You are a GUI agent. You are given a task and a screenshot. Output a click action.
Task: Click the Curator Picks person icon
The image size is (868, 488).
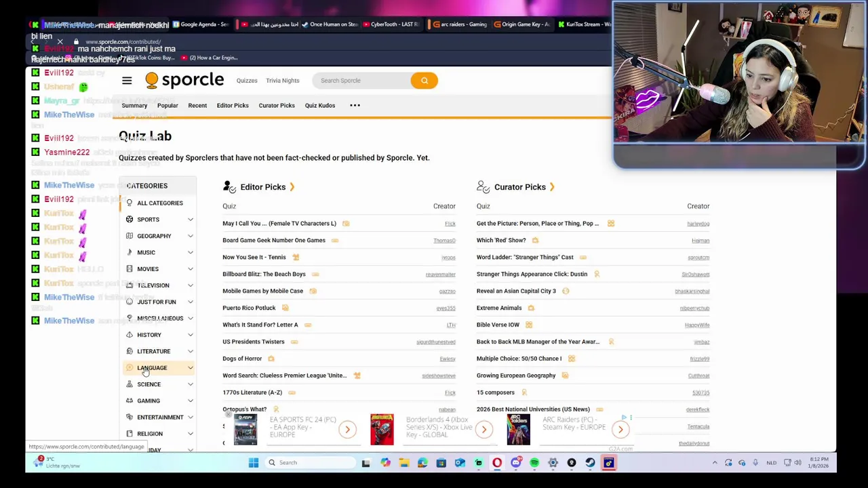point(483,187)
